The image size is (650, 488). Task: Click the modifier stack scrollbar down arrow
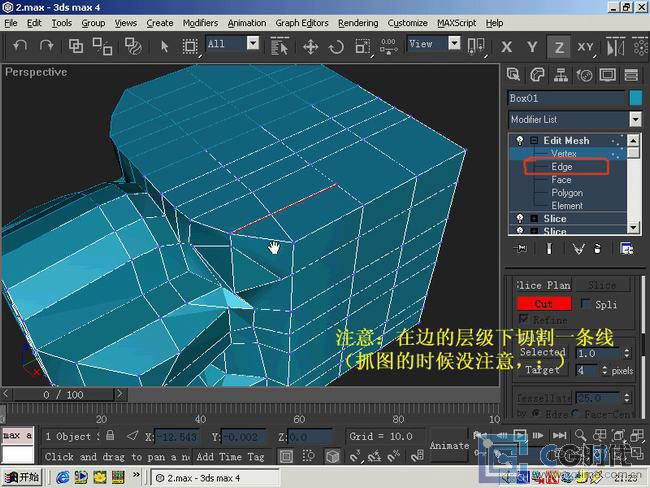[633, 228]
